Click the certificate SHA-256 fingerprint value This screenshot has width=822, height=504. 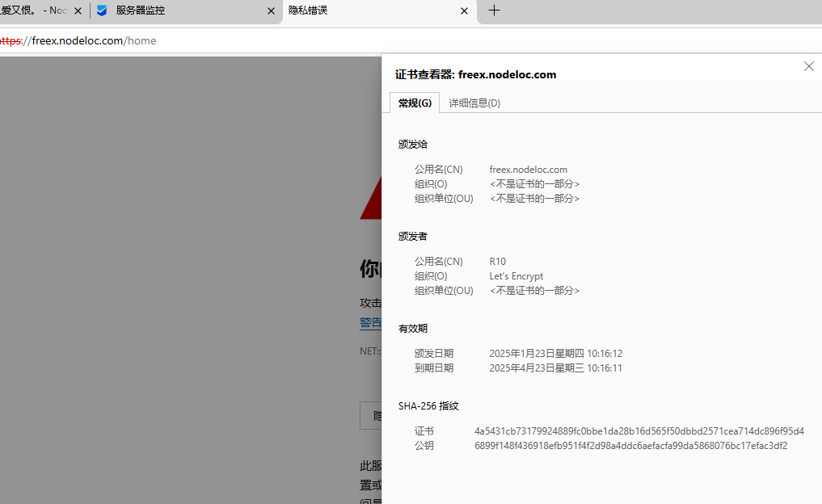(x=639, y=431)
